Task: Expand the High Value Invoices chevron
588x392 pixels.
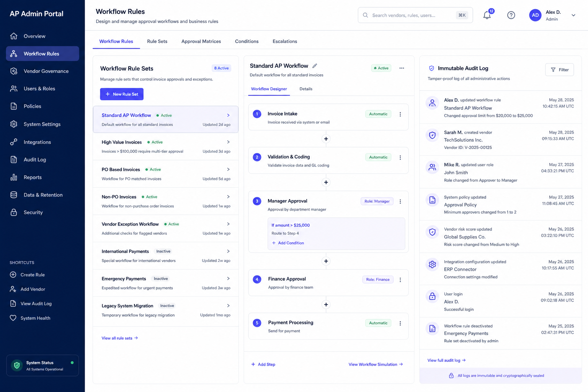Action: 228,142
